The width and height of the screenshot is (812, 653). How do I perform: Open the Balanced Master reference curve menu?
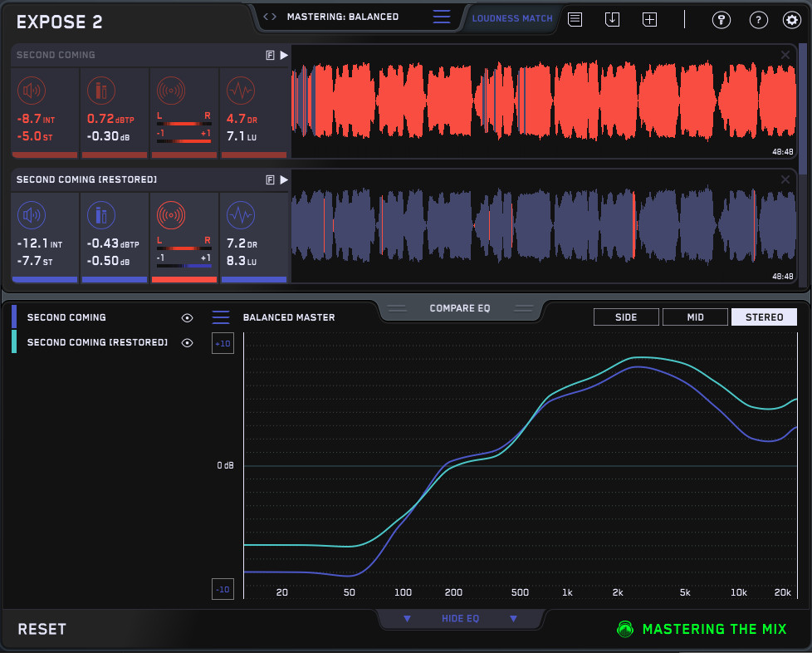221,317
